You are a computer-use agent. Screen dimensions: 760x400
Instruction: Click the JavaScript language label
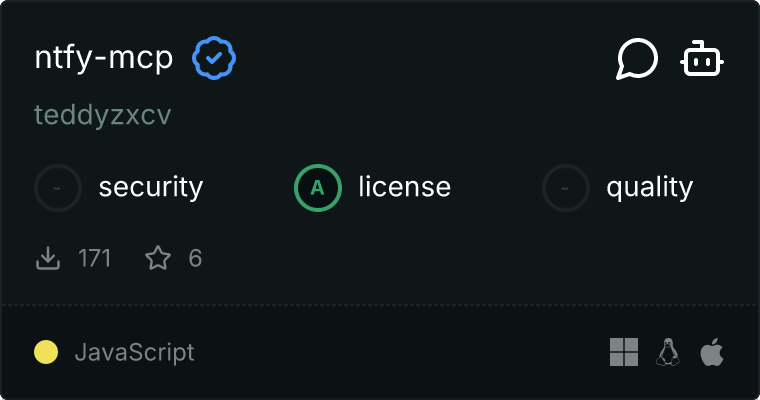pyautogui.click(x=134, y=352)
